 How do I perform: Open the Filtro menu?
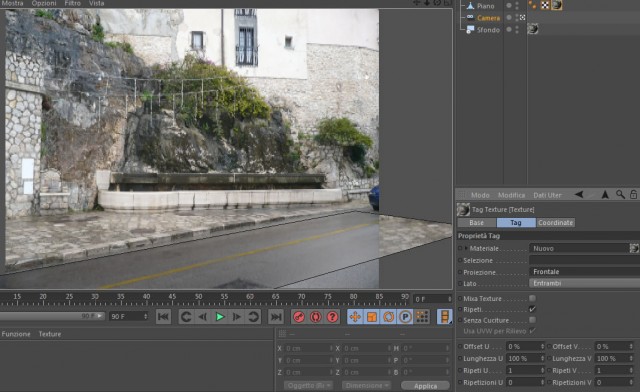pyautogui.click(x=73, y=3)
